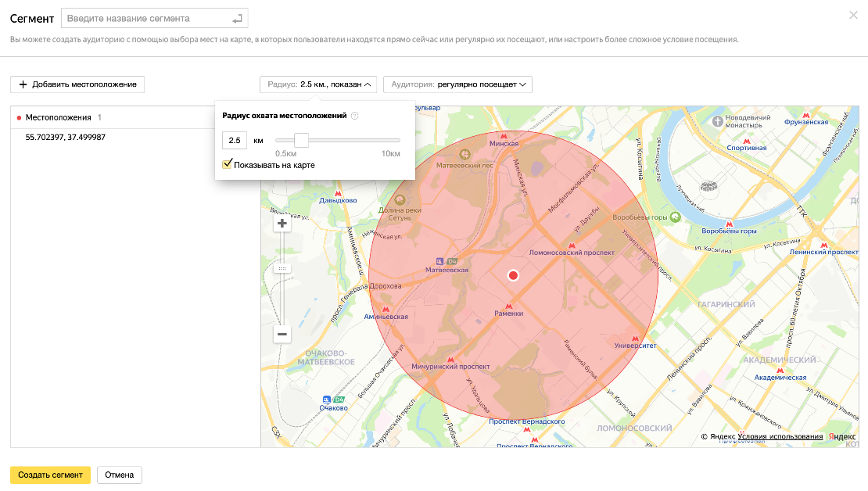
Task: Click the map zoom out minus button
Action: coord(282,335)
